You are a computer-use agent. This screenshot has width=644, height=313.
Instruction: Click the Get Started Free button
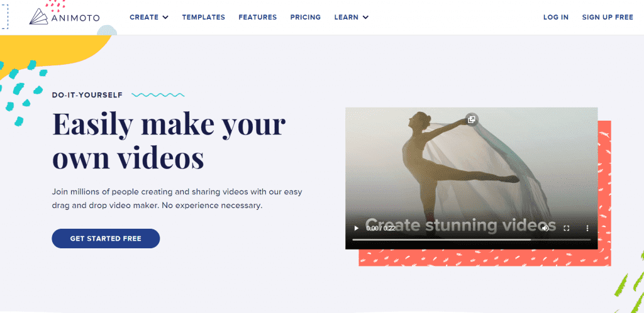click(x=106, y=238)
